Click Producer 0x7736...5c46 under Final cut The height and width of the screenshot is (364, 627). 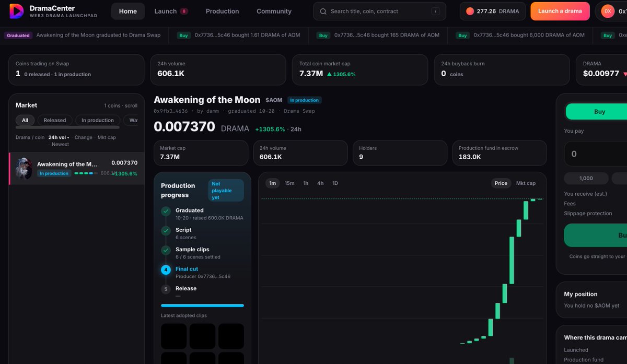pyautogui.click(x=203, y=277)
